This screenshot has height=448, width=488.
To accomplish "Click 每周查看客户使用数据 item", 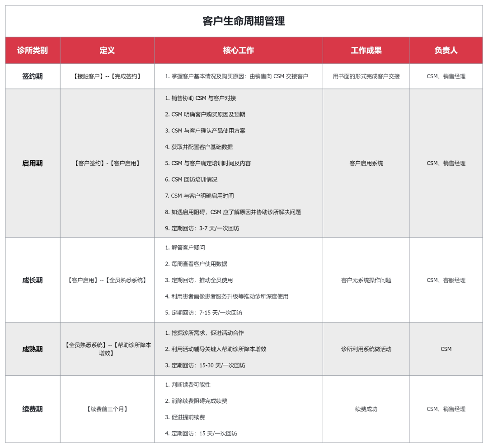I will (x=196, y=264).
